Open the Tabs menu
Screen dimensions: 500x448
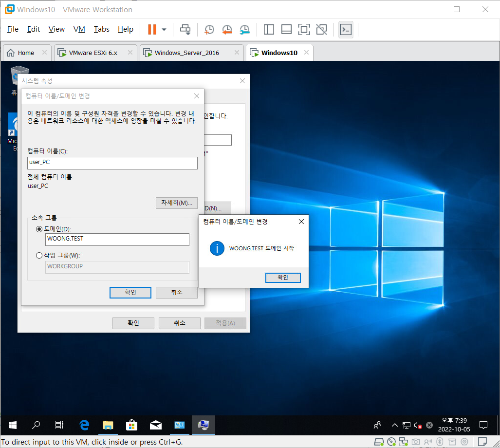tap(101, 29)
